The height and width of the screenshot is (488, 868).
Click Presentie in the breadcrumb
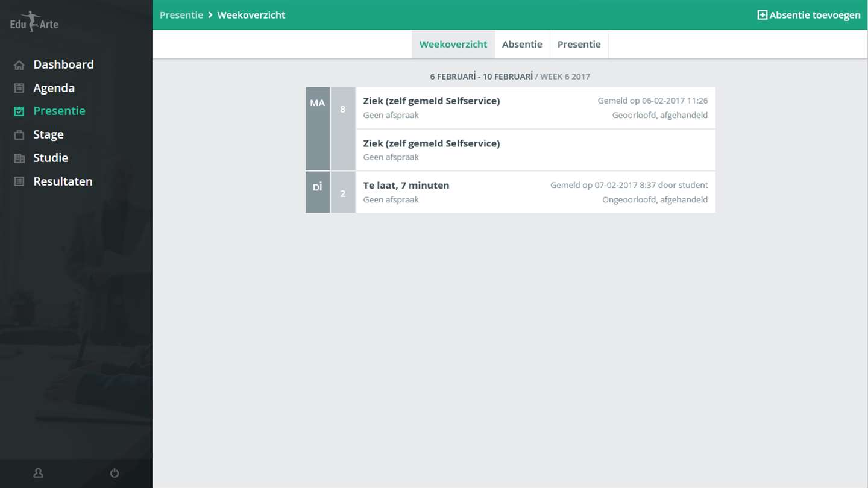181,15
